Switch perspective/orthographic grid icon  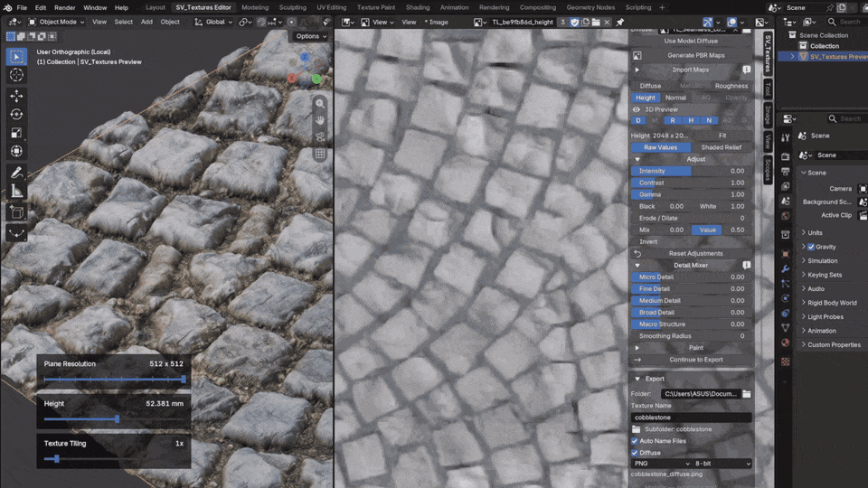click(x=320, y=155)
